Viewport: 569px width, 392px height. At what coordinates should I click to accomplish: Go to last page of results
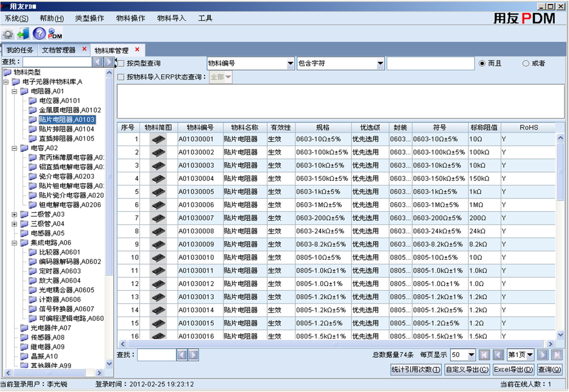[557, 355]
